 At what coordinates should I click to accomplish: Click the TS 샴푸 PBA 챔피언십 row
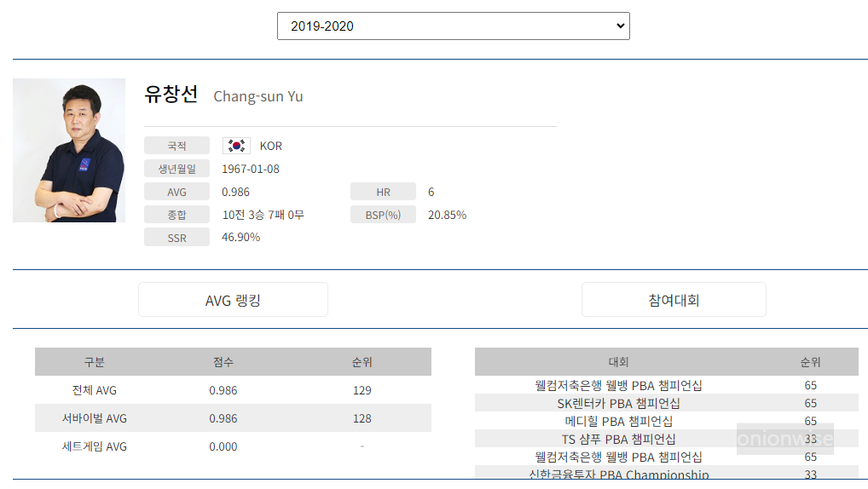click(x=667, y=440)
